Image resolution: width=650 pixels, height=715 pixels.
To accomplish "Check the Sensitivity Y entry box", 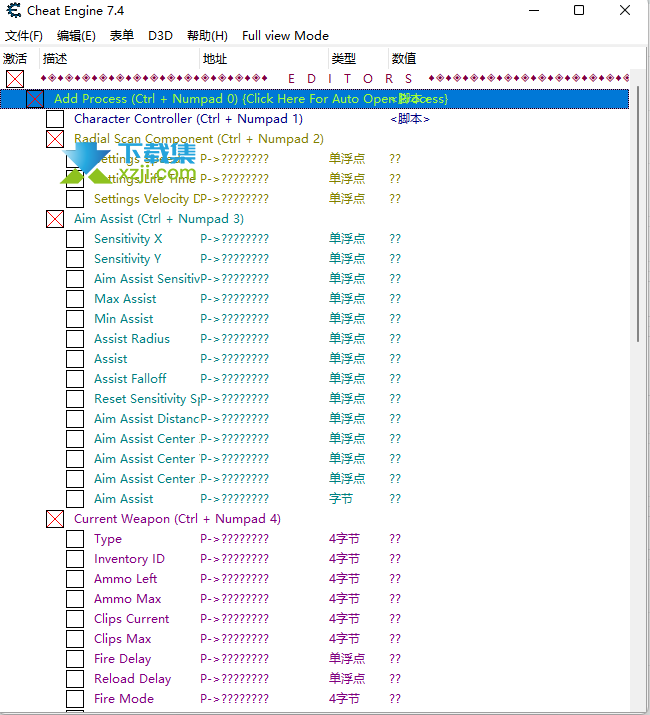I will (x=75, y=259).
